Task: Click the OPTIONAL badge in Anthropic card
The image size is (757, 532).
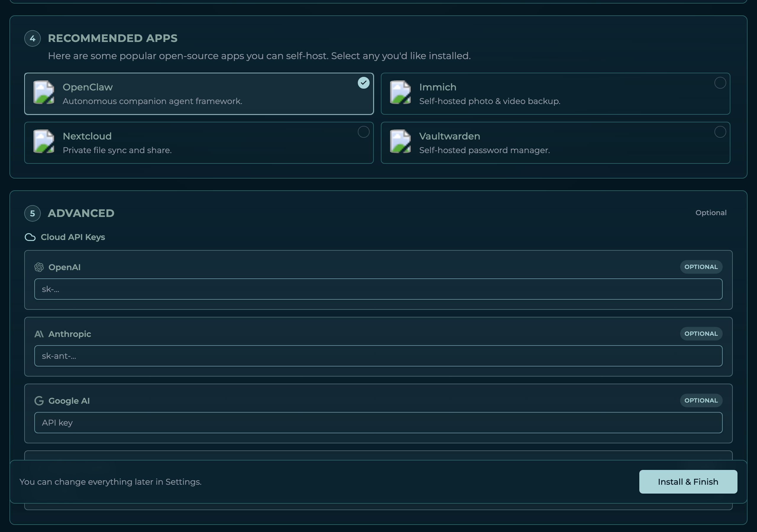Action: click(x=701, y=334)
